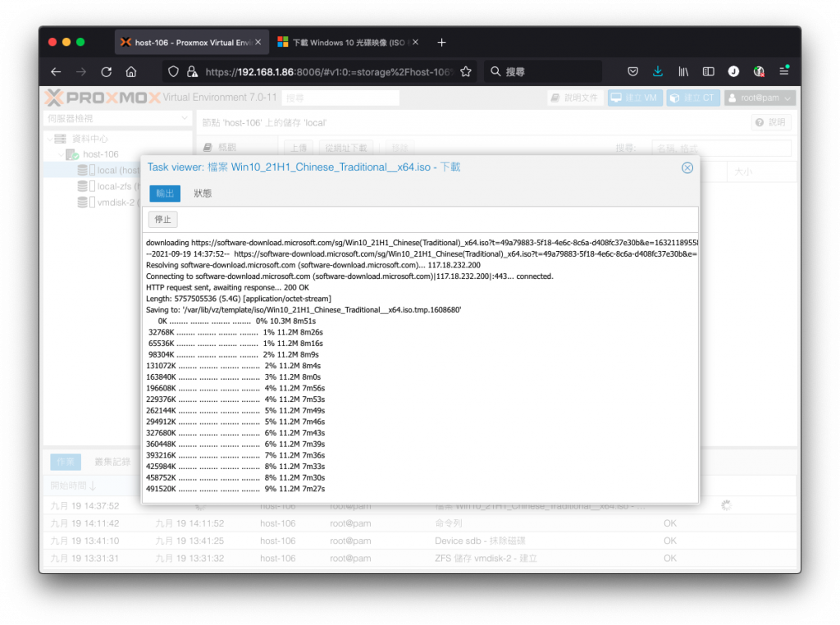The width and height of the screenshot is (840, 625).
Task: Click the 停止 stop button
Action: [163, 219]
